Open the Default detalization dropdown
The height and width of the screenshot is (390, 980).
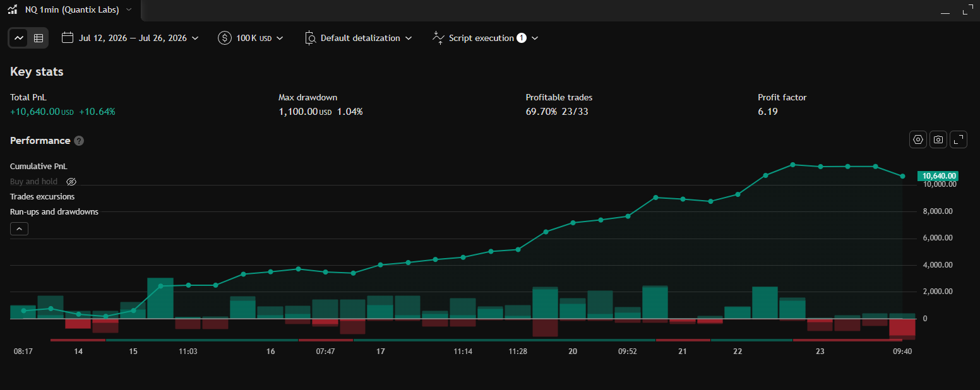click(x=358, y=38)
